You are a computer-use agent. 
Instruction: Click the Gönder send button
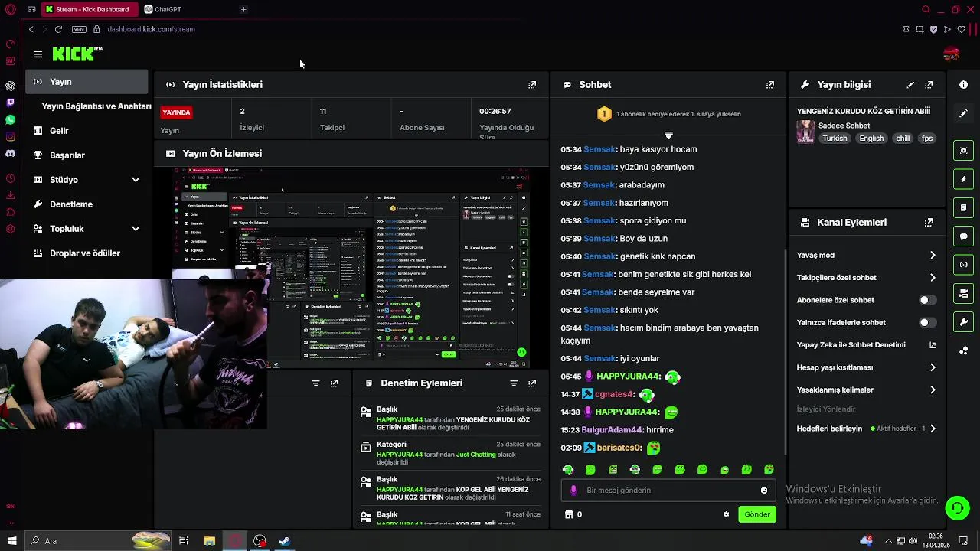(757, 514)
